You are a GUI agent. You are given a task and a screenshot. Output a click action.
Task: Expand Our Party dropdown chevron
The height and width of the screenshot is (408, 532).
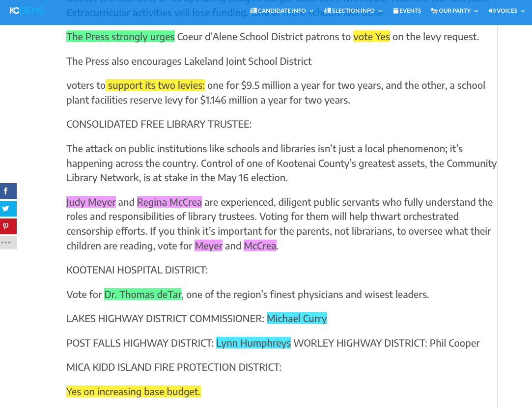(x=476, y=11)
